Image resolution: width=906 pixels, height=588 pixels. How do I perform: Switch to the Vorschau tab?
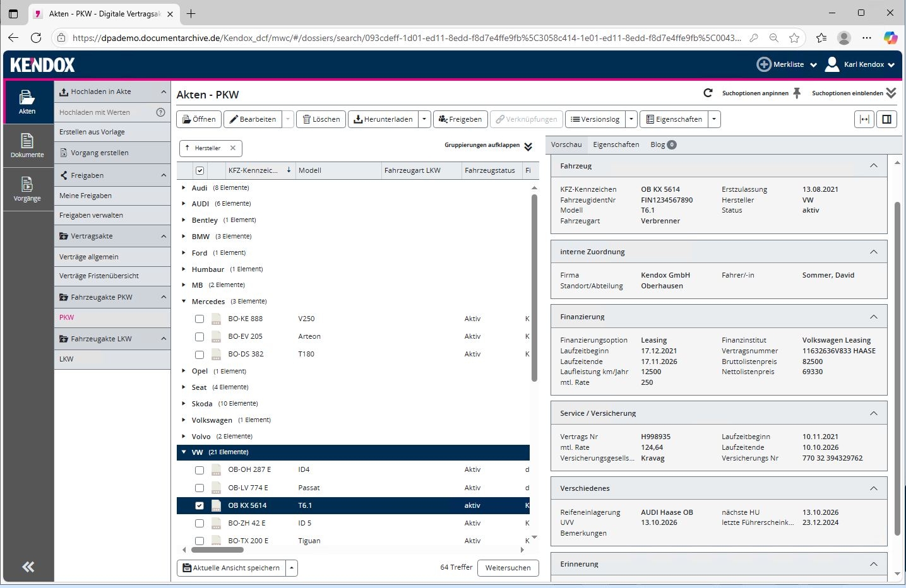click(566, 144)
